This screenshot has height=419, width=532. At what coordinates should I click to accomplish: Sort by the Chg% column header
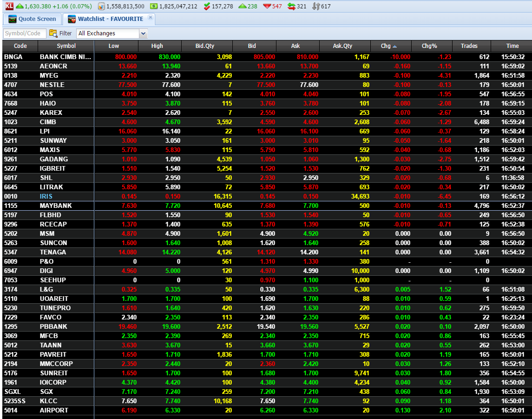tap(432, 46)
